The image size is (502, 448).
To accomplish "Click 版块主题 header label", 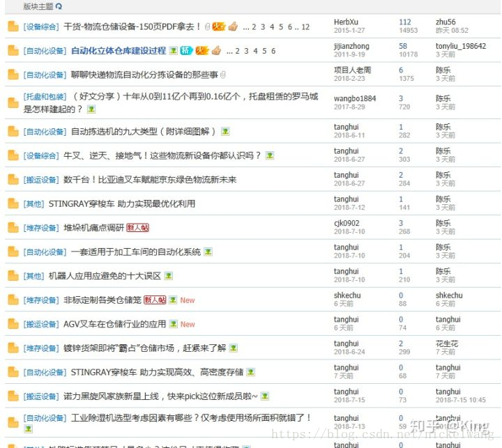I will point(38,6).
